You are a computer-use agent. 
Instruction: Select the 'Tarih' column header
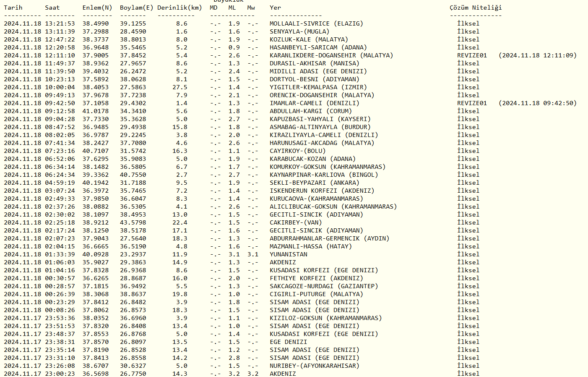[13, 8]
